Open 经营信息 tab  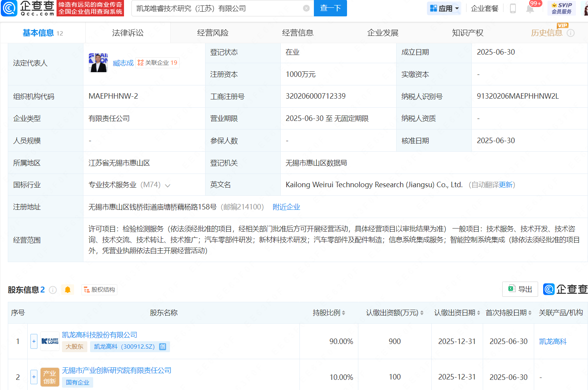298,33
